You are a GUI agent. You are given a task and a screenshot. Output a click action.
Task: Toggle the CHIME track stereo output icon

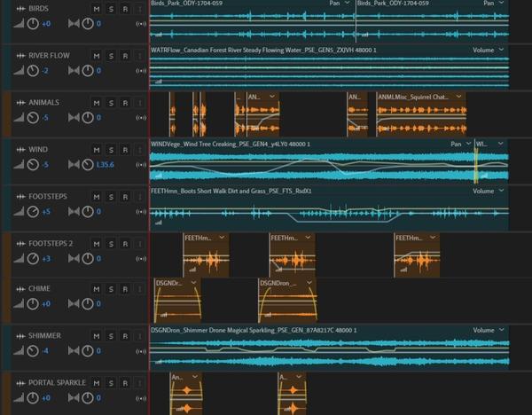[140, 304]
